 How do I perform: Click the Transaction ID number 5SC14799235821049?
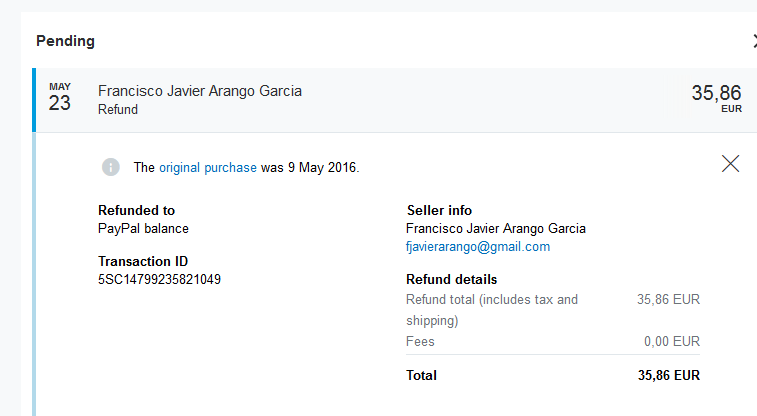coord(159,279)
